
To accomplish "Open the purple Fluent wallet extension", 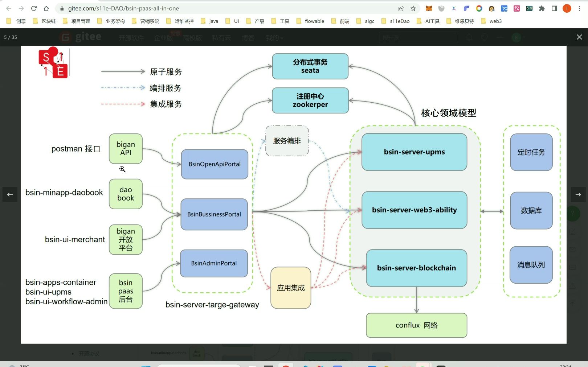I will [x=466, y=8].
